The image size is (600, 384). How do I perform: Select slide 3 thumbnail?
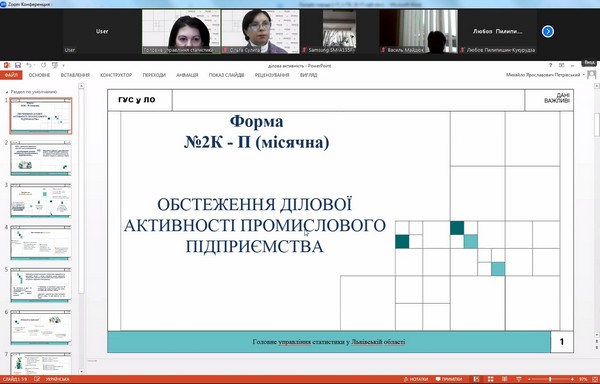pos(41,200)
